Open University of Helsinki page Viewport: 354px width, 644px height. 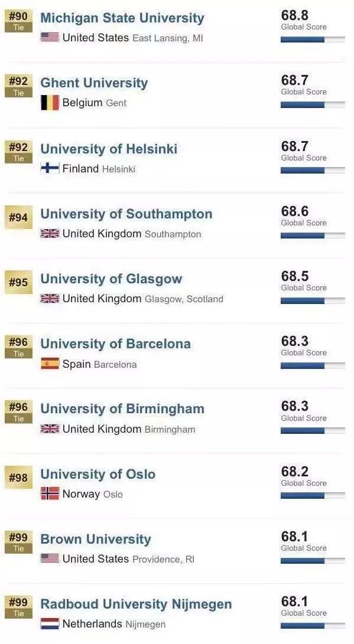coord(109,148)
